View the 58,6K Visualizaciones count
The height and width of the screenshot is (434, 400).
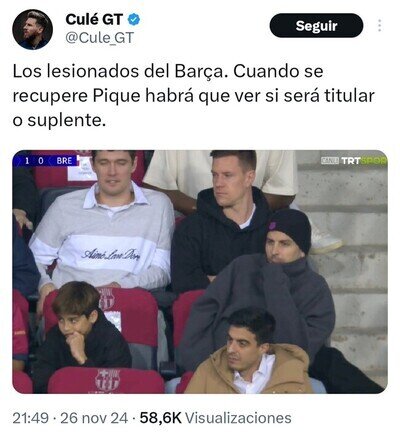(x=215, y=418)
